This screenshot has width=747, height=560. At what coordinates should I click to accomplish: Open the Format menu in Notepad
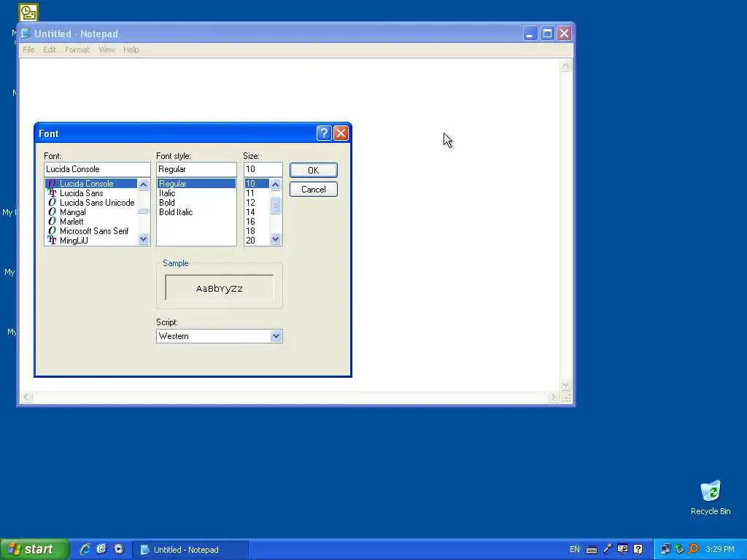77,50
